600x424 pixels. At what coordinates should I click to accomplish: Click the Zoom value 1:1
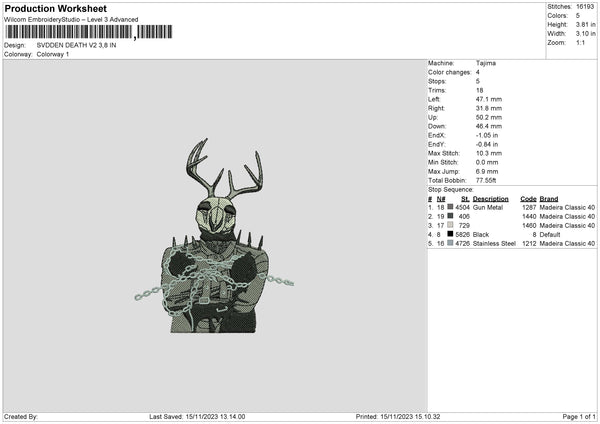580,42
